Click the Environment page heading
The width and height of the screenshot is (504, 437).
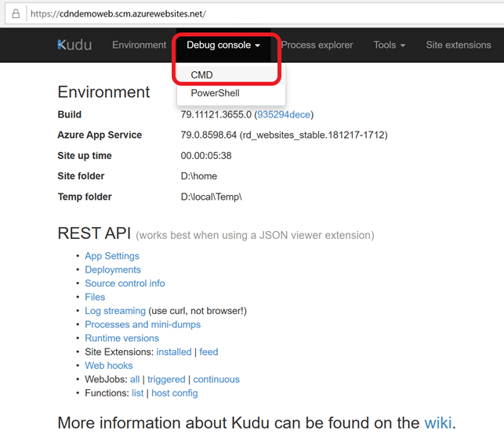pyautogui.click(x=103, y=92)
